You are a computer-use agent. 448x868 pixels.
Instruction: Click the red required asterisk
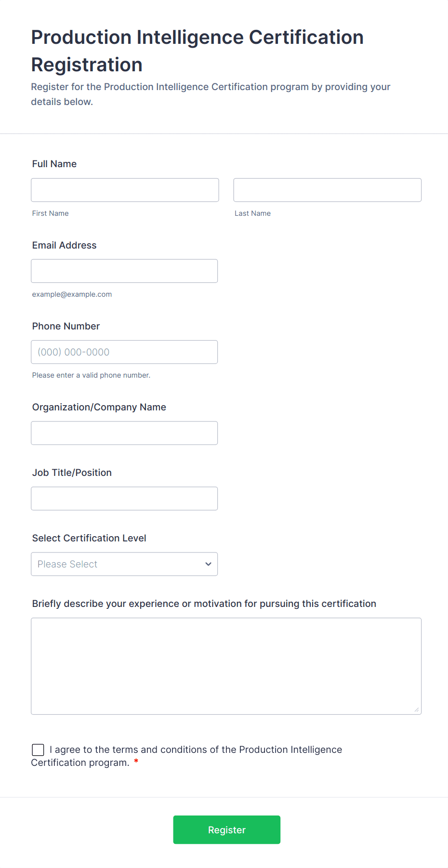[136, 762]
